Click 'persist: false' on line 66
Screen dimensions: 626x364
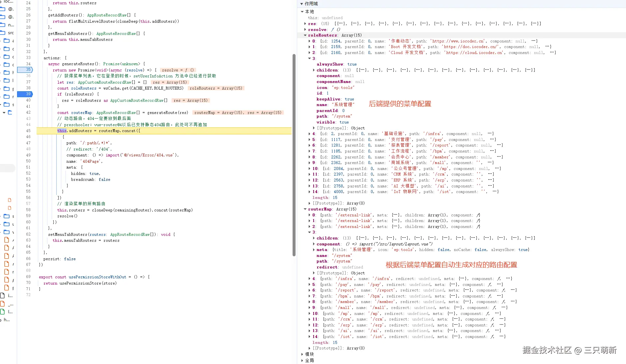59,259
